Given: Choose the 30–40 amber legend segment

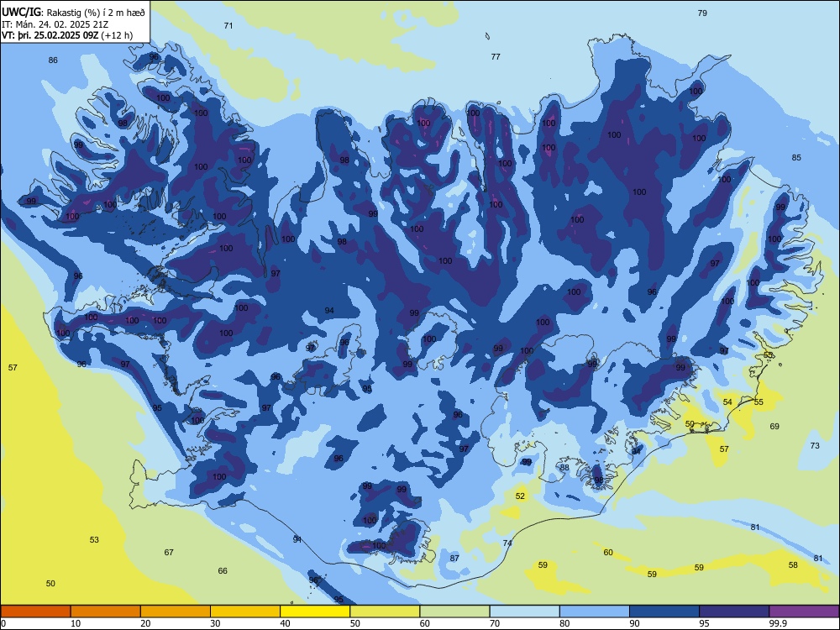Looking at the screenshot, I should 245,612.
